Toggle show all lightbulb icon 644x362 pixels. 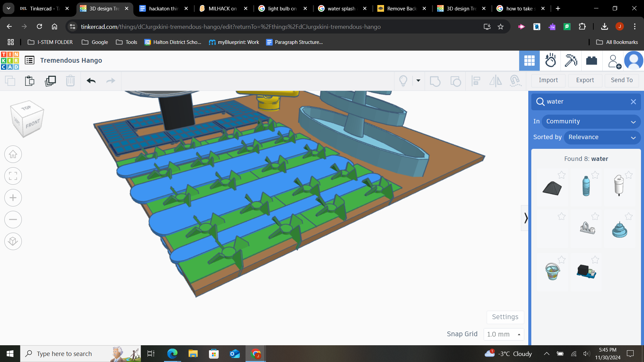(x=403, y=81)
